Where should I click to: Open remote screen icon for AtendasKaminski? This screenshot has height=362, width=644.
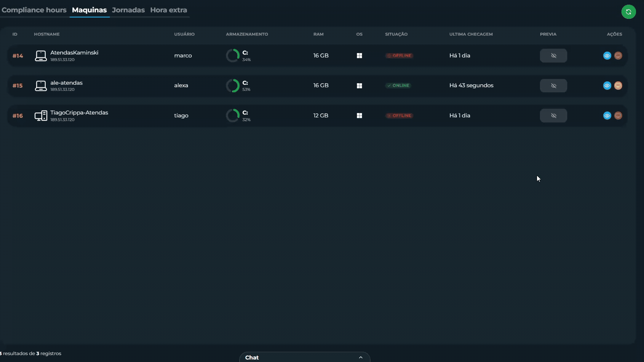[x=618, y=56]
